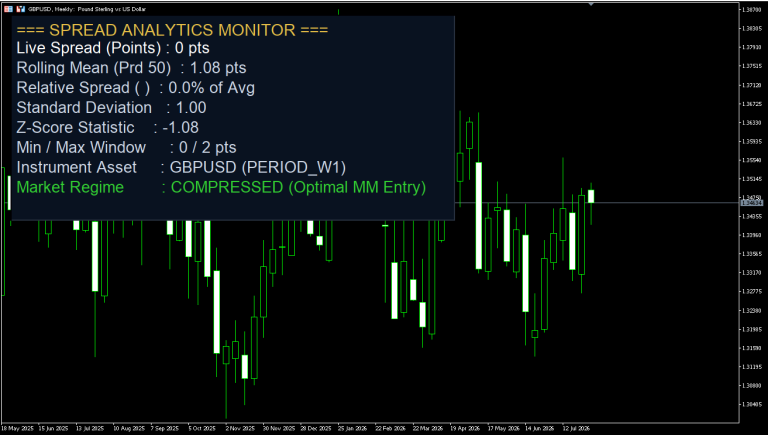
Task: Click the 1.32775 price scale label
Action: tap(752, 291)
